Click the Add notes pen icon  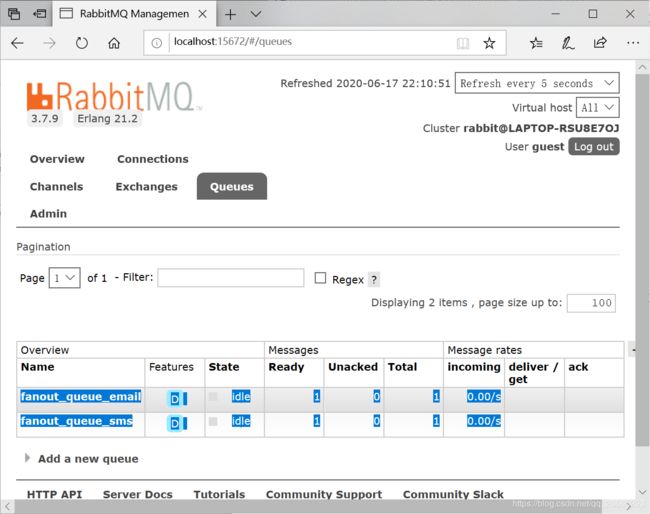click(x=568, y=43)
